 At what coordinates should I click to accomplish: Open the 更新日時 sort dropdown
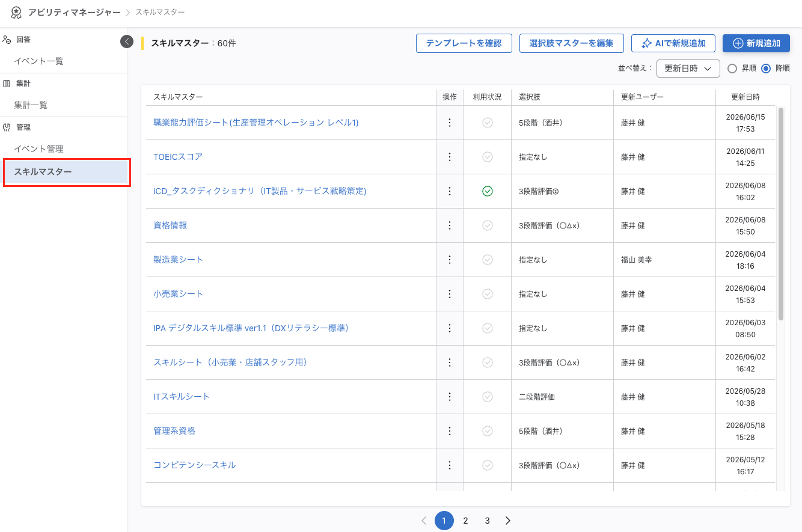(688, 69)
